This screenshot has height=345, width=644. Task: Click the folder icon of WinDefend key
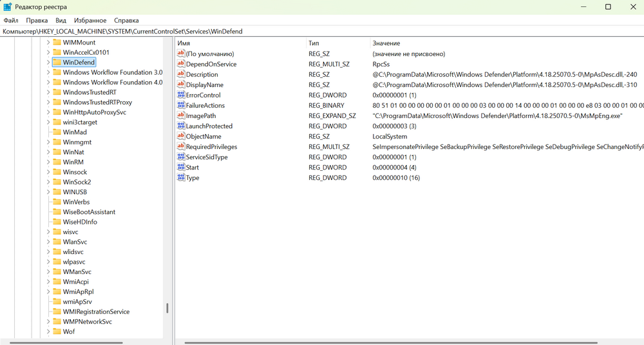pos(57,63)
